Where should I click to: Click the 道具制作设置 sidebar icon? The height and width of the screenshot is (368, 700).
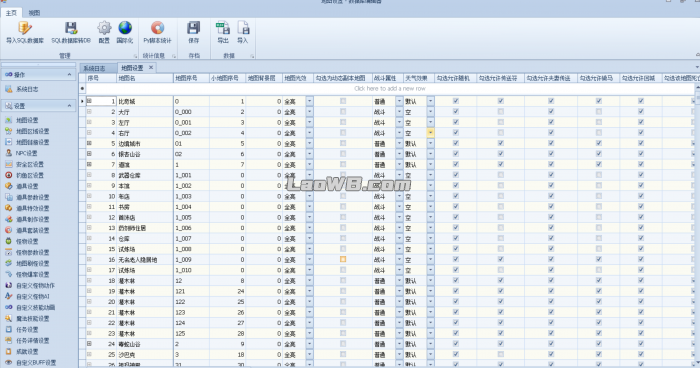coord(8,219)
